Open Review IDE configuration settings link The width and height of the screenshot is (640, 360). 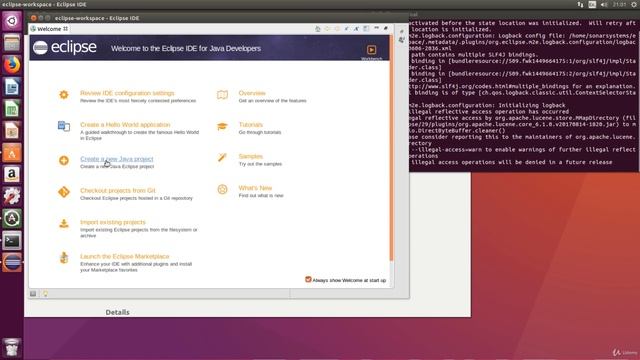(127, 93)
